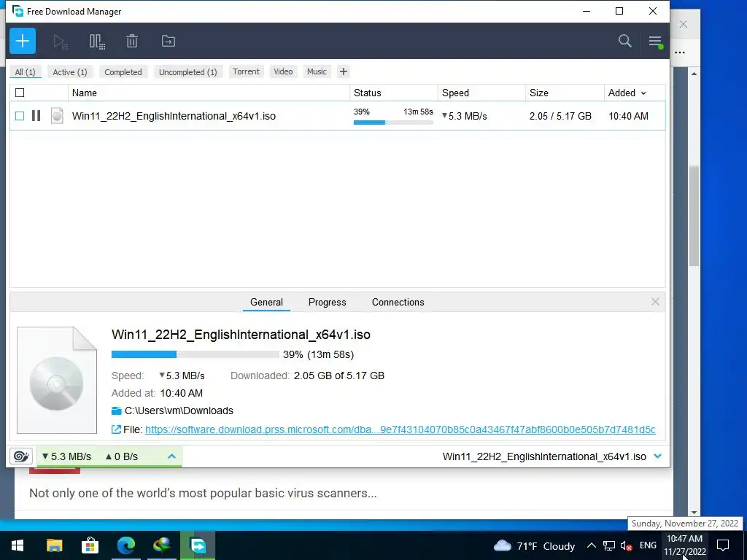Switch to Progress details tab
Screen dimensions: 747x560
point(328,303)
